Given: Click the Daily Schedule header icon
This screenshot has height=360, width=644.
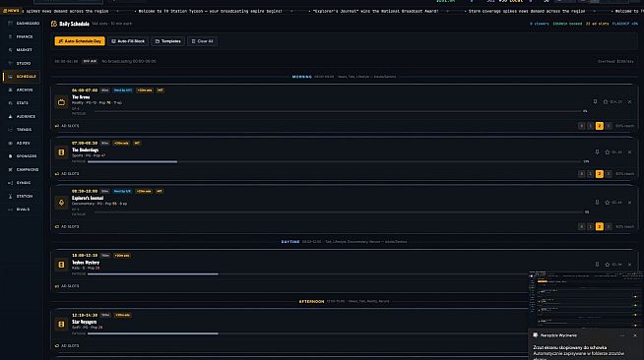Looking at the screenshot, I should click(54, 24).
